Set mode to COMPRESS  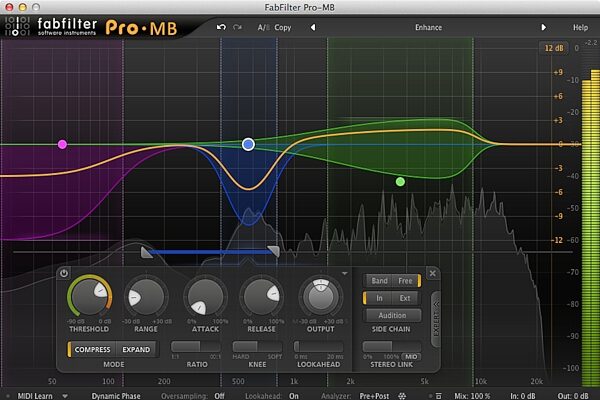(x=92, y=349)
